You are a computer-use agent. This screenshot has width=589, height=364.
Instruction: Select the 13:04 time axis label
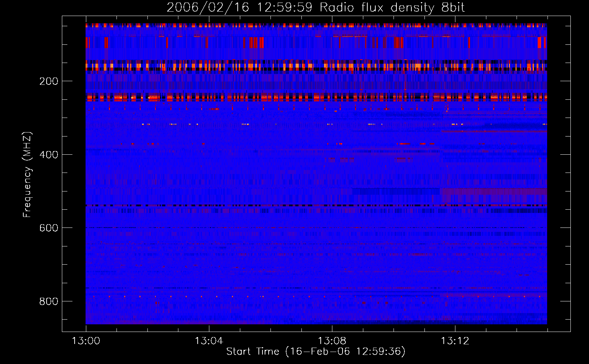pos(209,341)
